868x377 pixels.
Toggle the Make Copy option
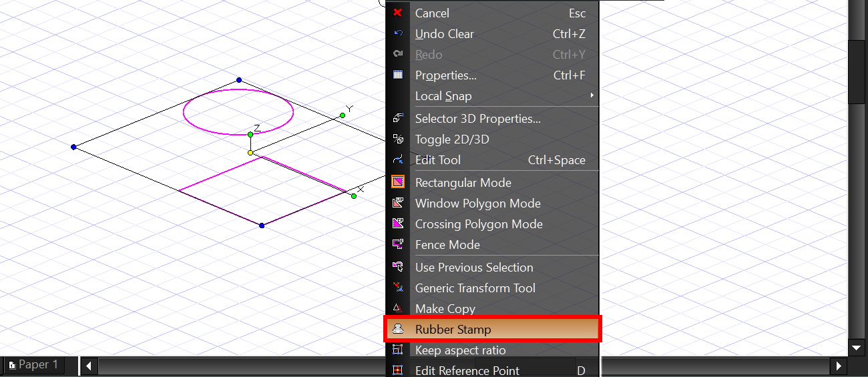point(493,308)
